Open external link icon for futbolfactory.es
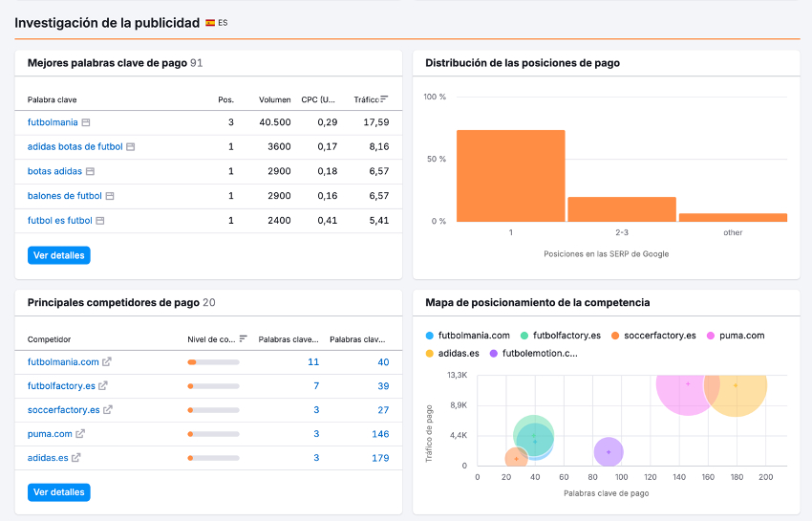 (x=103, y=386)
